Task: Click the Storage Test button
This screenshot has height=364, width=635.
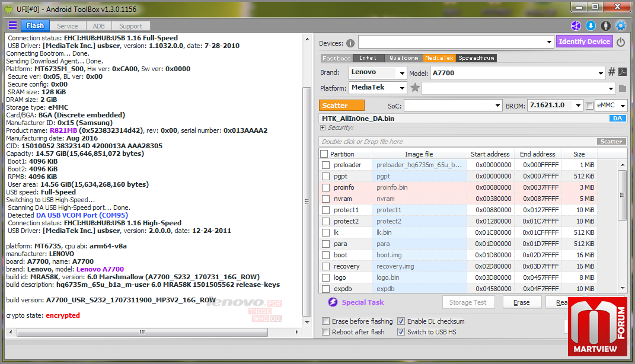Action: pos(468,302)
